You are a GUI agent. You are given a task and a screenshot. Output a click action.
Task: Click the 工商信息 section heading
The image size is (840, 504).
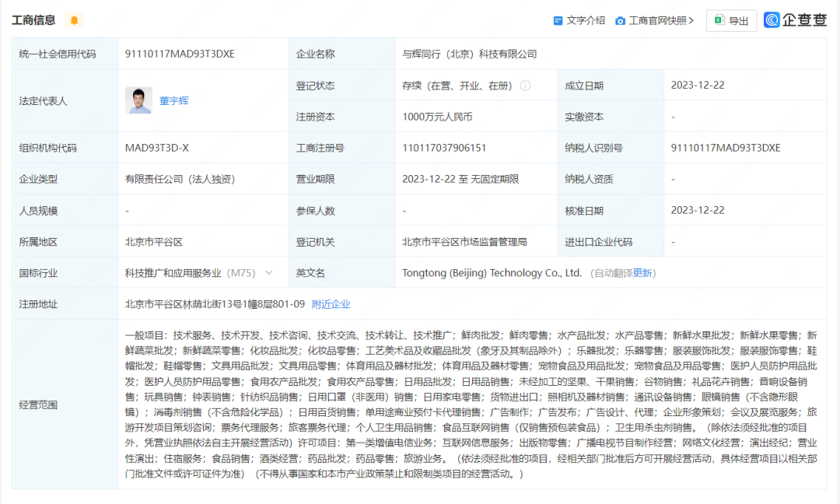pyautogui.click(x=33, y=20)
